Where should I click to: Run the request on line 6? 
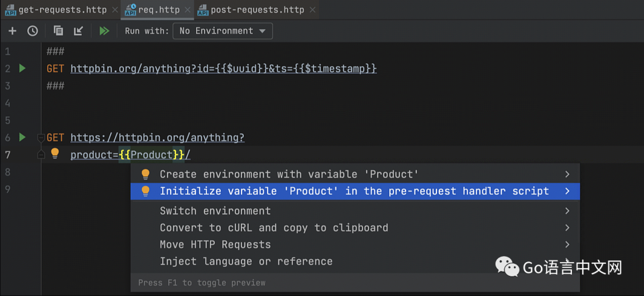click(22, 138)
